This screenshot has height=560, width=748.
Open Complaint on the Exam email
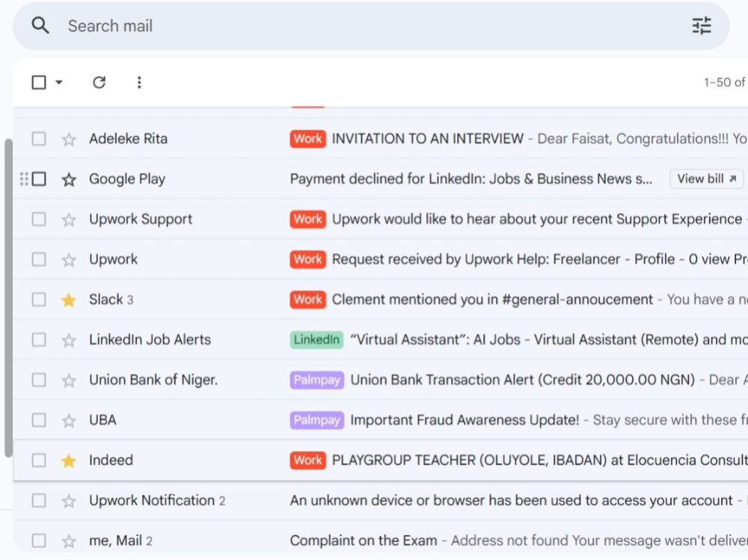pos(364,541)
